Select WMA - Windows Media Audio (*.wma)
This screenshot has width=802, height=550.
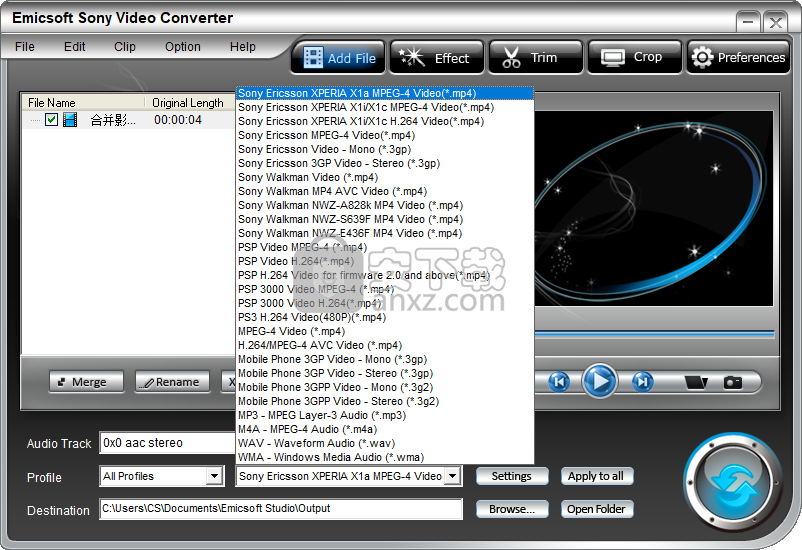[x=385, y=457]
